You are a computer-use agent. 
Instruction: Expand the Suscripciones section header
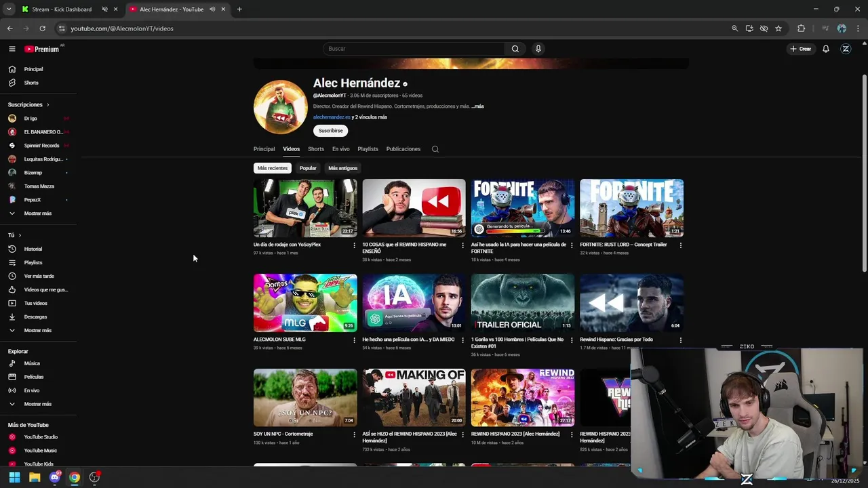[28, 104]
